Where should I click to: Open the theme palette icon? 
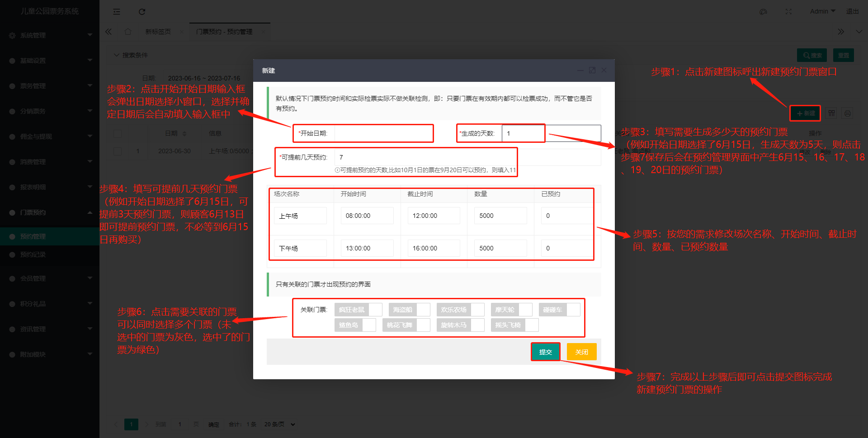coord(763,12)
